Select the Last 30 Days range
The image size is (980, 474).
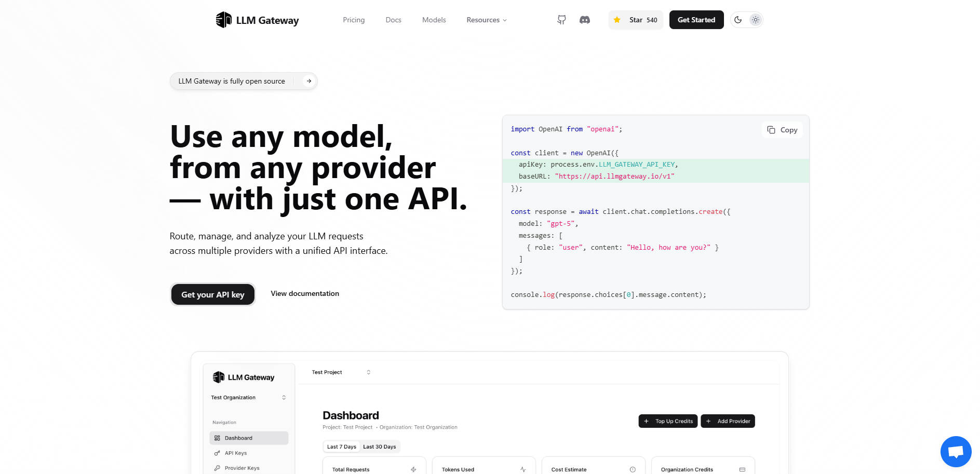pos(379,447)
